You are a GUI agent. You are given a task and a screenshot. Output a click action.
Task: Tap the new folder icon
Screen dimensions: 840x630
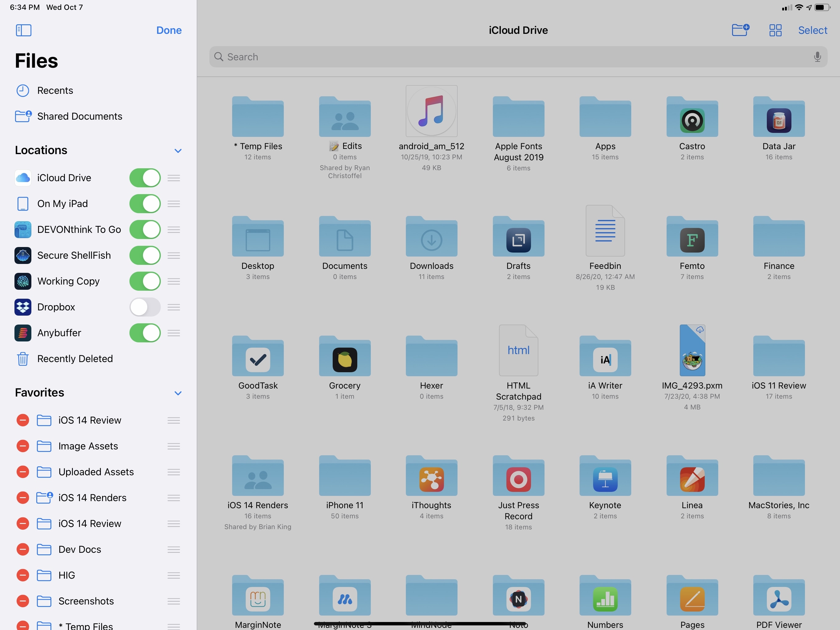pyautogui.click(x=740, y=30)
